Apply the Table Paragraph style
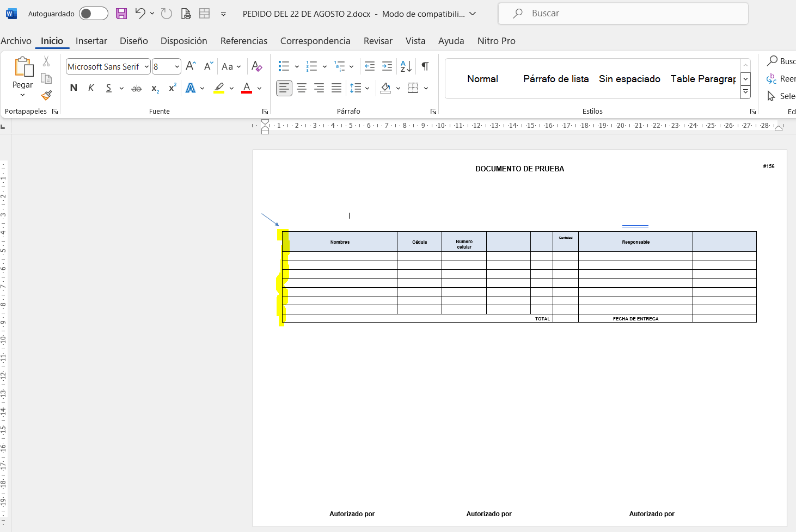The width and height of the screenshot is (796, 532). [703, 79]
